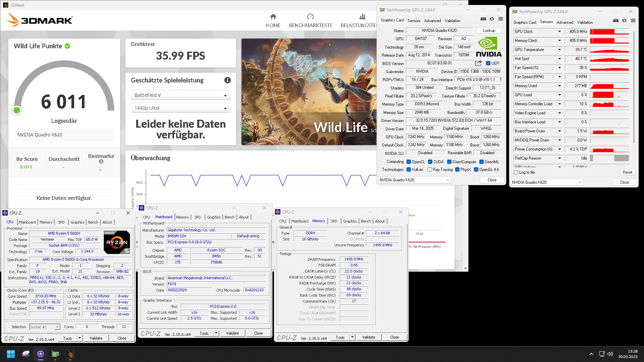The image size is (644, 362).
Task: Open Socket #1 selection dropdown in CPU-Z
Action: click(x=45, y=327)
